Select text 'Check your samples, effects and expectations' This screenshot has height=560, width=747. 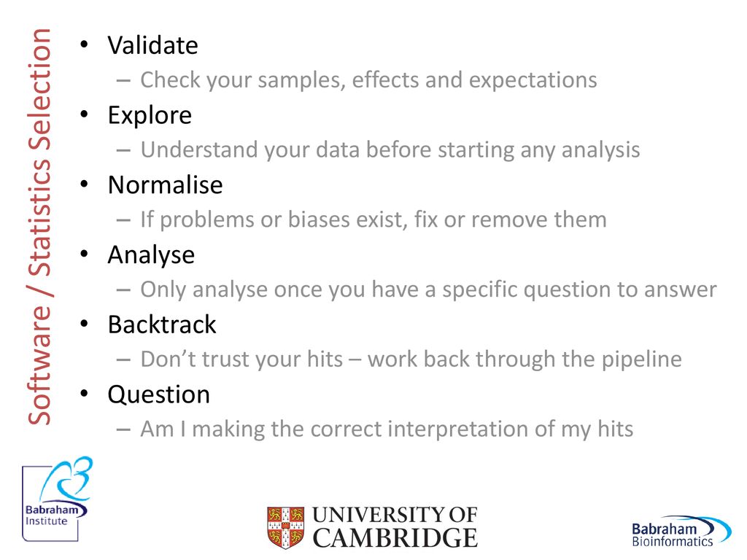(x=368, y=80)
